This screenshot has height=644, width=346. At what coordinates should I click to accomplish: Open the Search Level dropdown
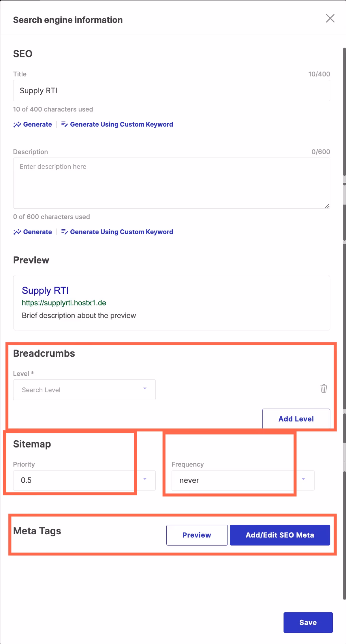84,390
